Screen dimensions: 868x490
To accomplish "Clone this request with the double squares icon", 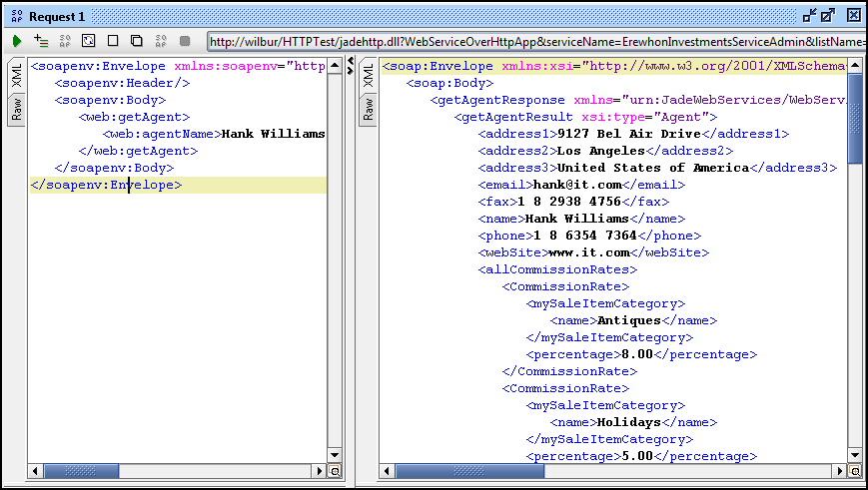I will [x=137, y=40].
